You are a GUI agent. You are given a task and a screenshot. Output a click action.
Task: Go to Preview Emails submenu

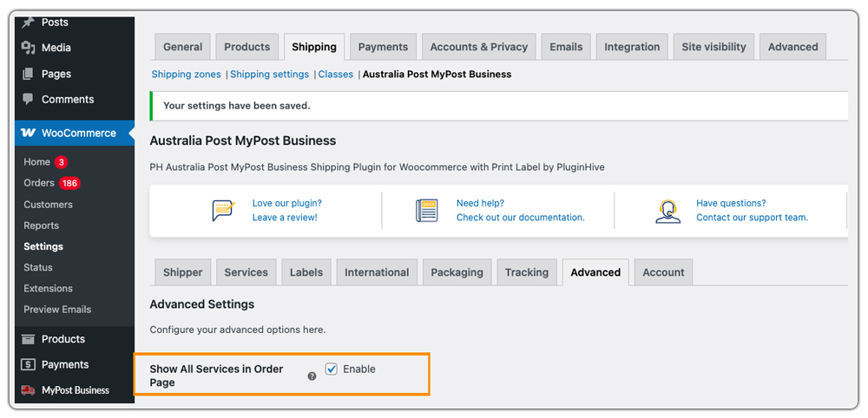[57, 310]
